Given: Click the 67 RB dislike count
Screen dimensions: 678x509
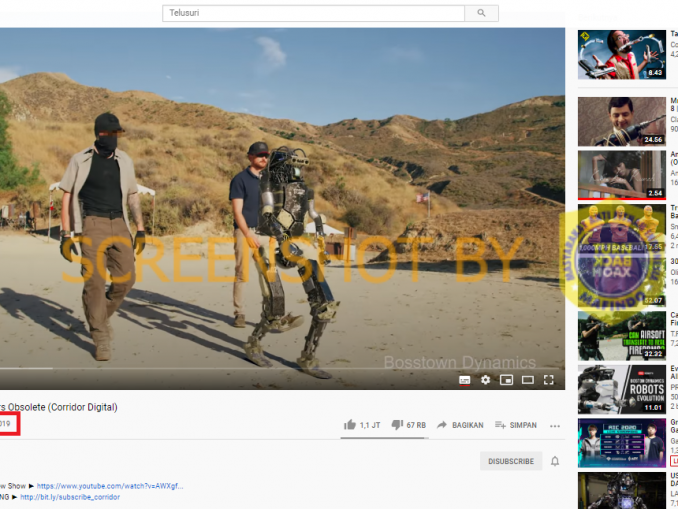Looking at the screenshot, I should click(416, 425).
